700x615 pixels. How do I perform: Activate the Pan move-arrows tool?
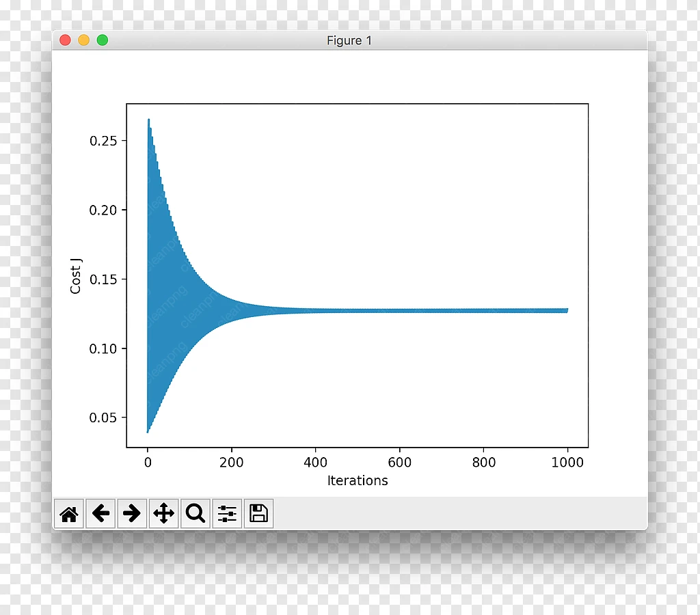(164, 513)
